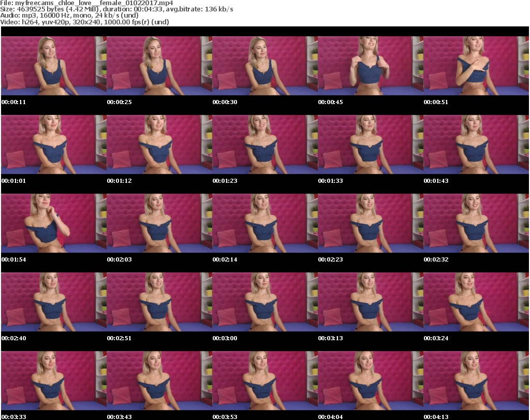
Task: Click the timestamp label '00:01:43'
Action: pos(436,181)
